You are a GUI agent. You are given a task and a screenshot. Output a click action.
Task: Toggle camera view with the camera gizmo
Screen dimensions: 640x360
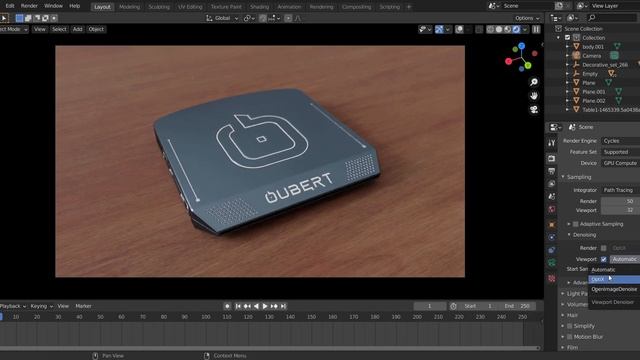534,110
